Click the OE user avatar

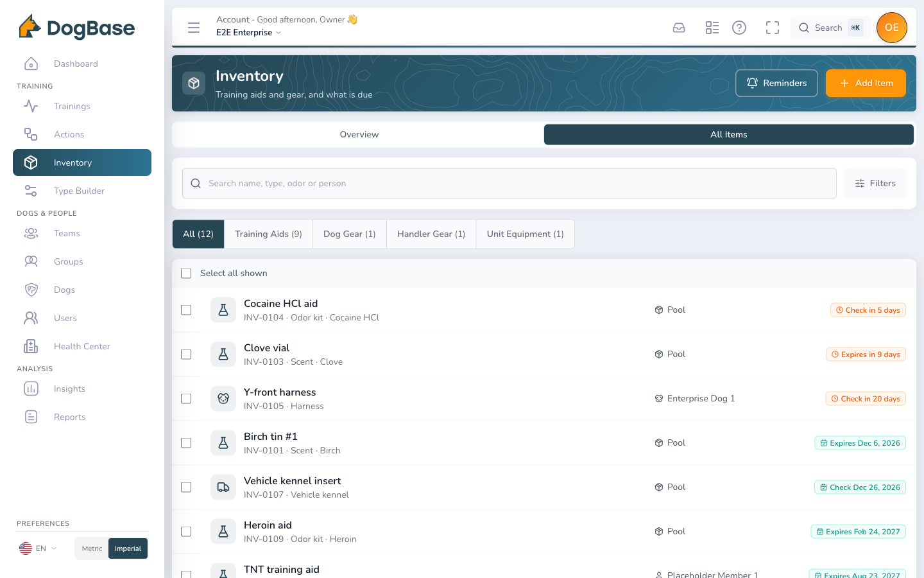point(892,28)
